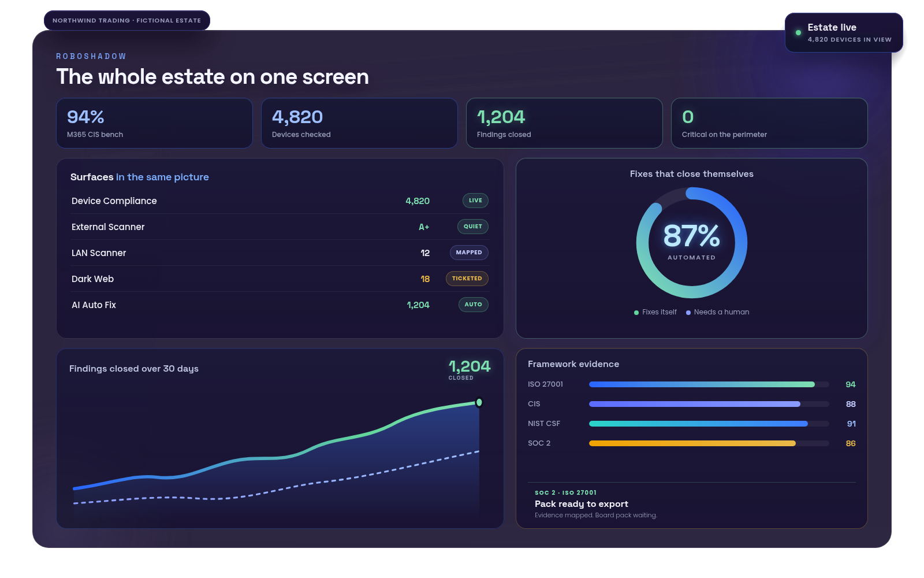Click the TICKETED badge on Dark Web
The width and height of the screenshot is (924, 578).
point(467,279)
